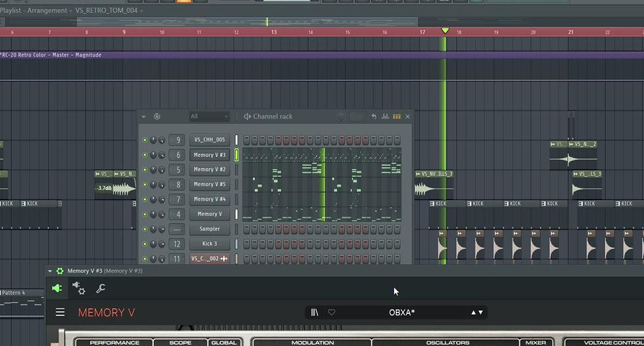Click the loop mode icon in Channel rack header
This screenshot has width=644, height=346.
157,117
